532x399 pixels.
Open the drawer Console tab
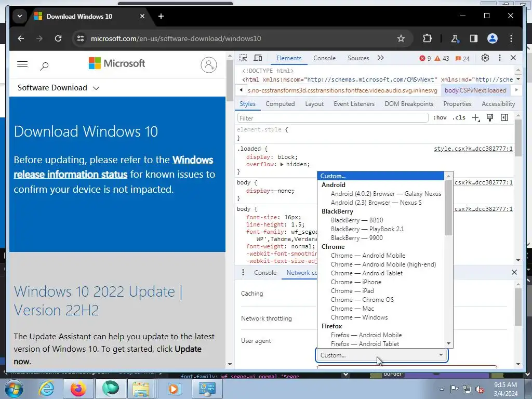click(x=265, y=273)
